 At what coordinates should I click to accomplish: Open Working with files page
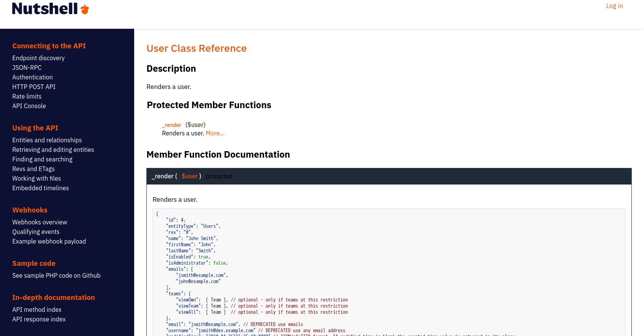(x=36, y=178)
